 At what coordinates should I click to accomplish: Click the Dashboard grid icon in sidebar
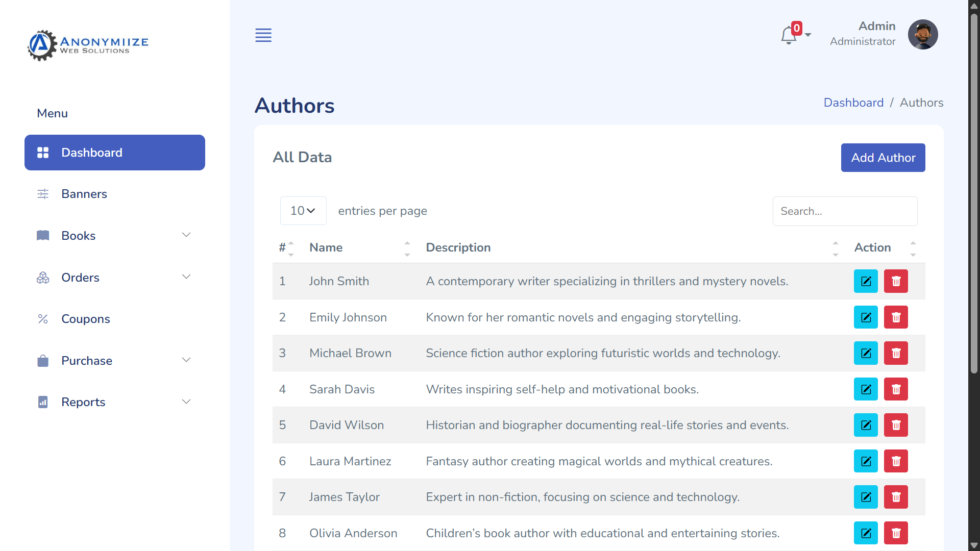click(43, 153)
